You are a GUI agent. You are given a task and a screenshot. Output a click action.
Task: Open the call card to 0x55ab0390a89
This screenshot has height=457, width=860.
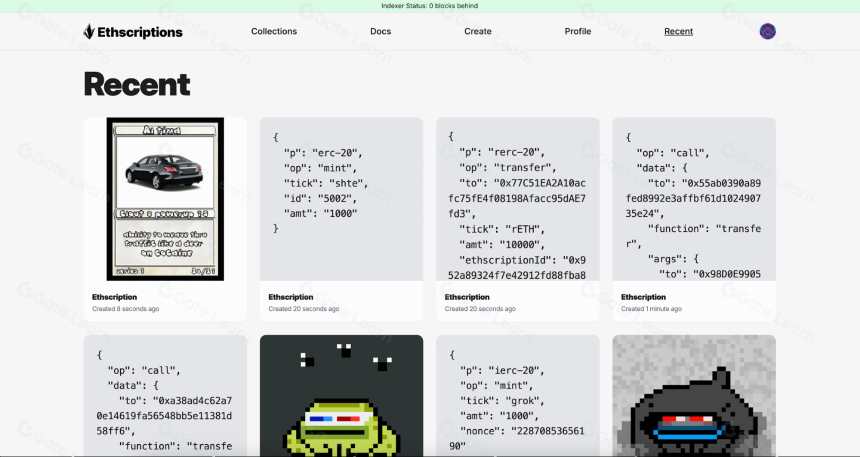[694, 199]
